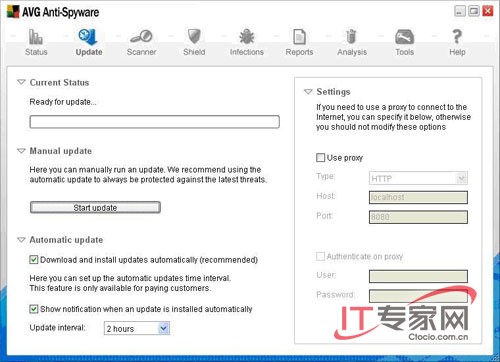
Task: Open the Analysis icon
Action: (x=351, y=37)
